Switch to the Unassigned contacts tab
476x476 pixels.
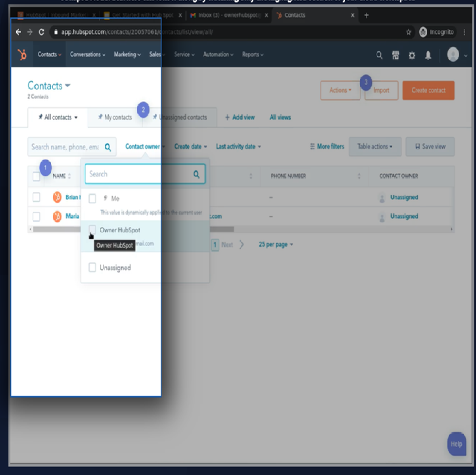tap(180, 117)
